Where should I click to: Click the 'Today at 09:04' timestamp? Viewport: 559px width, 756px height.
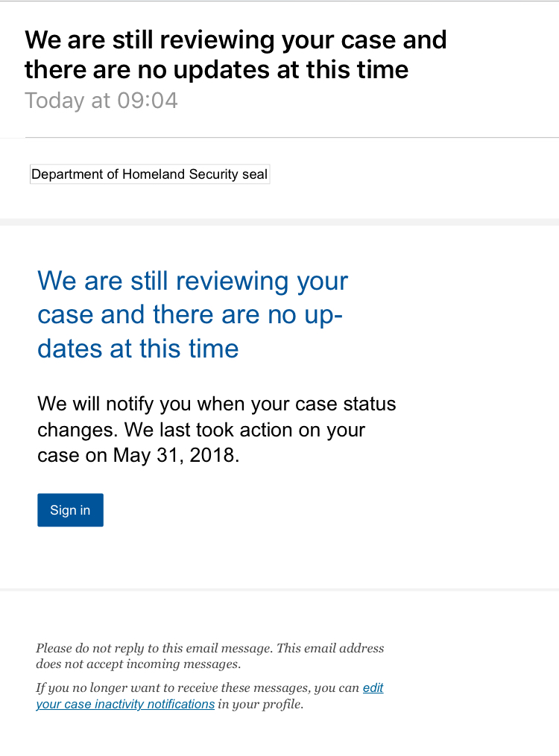[x=101, y=101]
